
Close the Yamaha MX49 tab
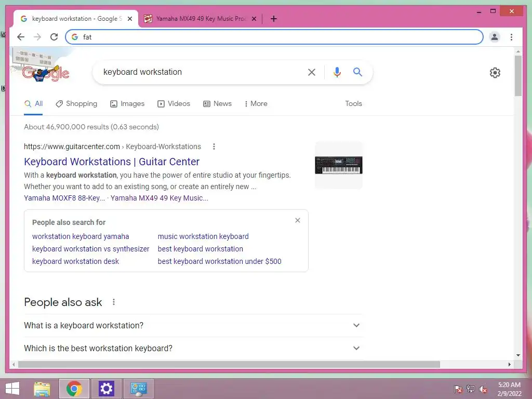254,19
